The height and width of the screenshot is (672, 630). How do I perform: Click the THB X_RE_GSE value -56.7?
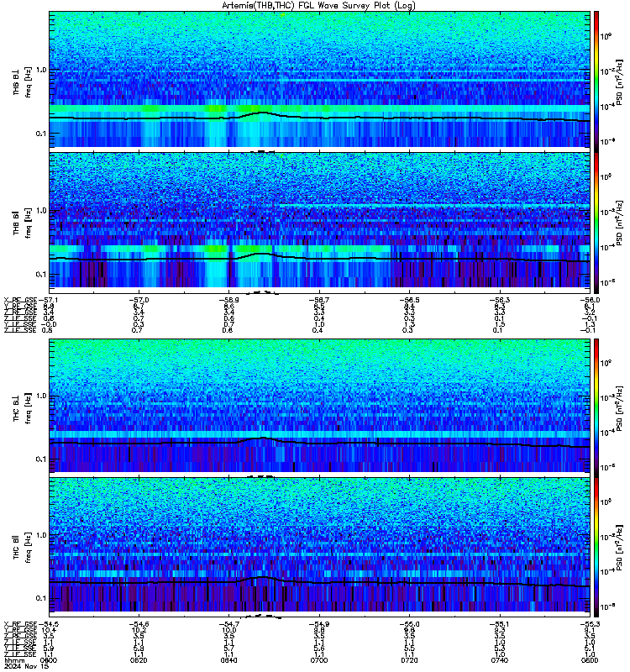tap(319, 300)
